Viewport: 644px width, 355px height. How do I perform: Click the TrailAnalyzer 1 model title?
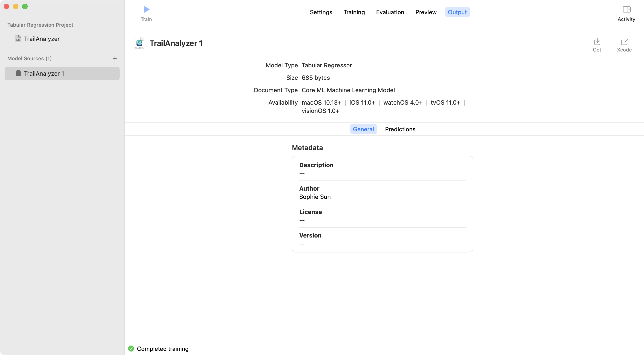click(176, 43)
